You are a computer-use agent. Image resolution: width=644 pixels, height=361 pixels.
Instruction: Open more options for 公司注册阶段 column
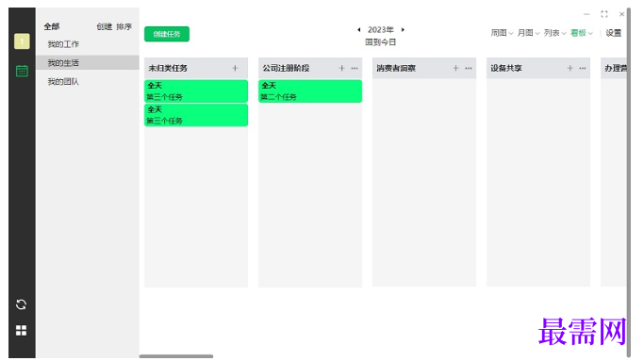pos(355,68)
